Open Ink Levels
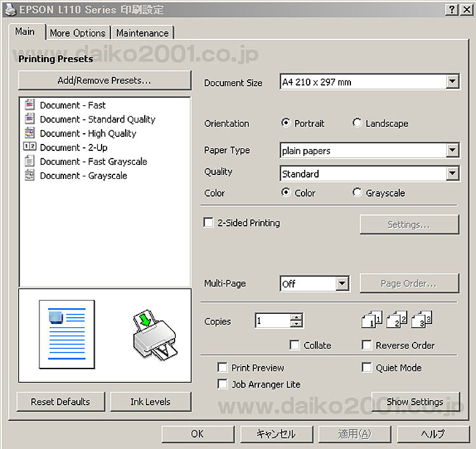This screenshot has height=449, width=476. click(x=150, y=401)
